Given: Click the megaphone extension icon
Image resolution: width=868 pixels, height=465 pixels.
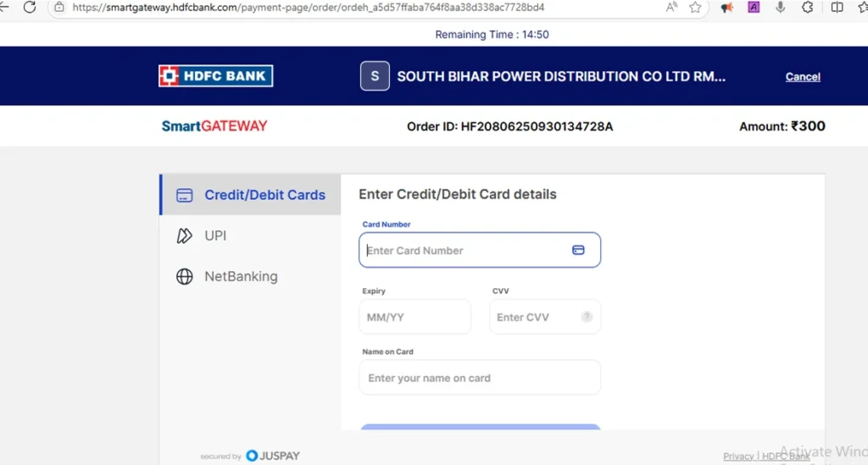Looking at the screenshot, I should pos(726,7).
